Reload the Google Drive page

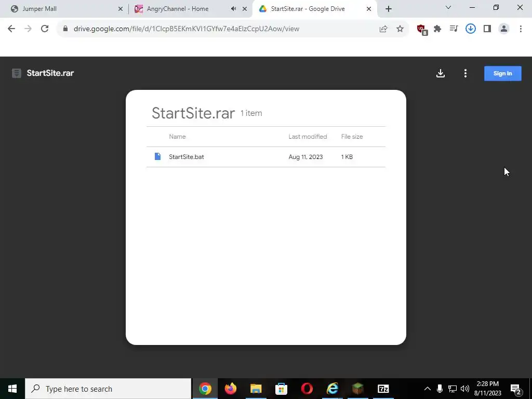[x=45, y=29]
